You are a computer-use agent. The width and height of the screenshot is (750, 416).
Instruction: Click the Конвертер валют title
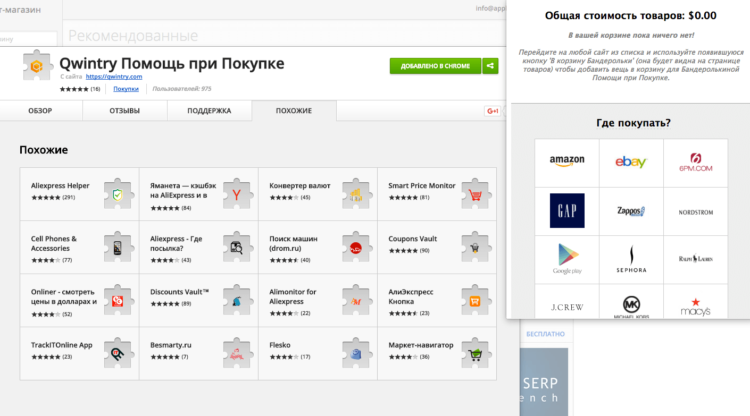299,186
